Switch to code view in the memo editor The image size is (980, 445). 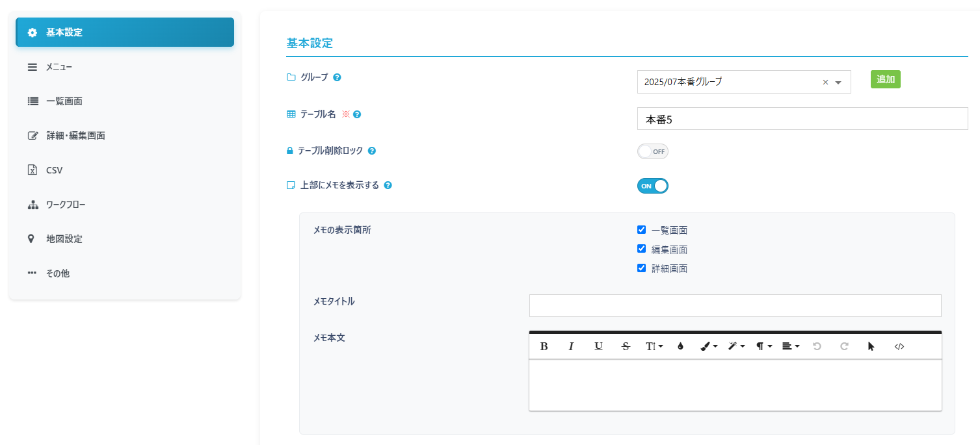coord(899,346)
